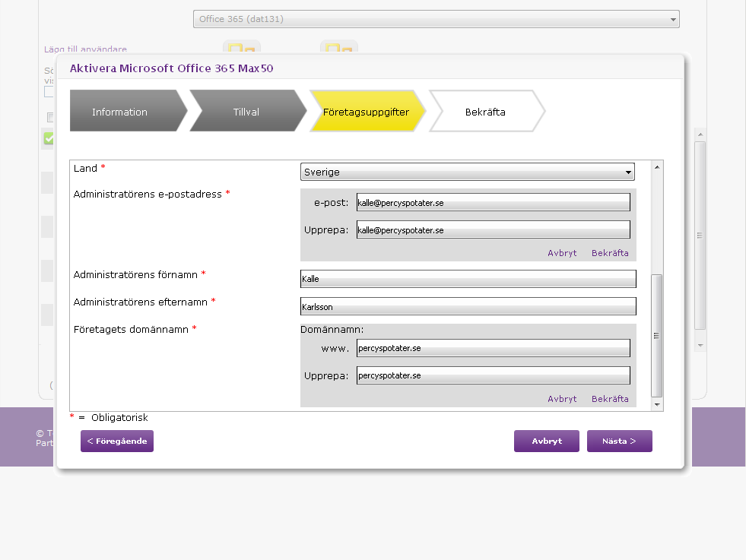This screenshot has width=746, height=560.
Task: Click the Lägg till användare link behind dialog
Action: (86, 49)
